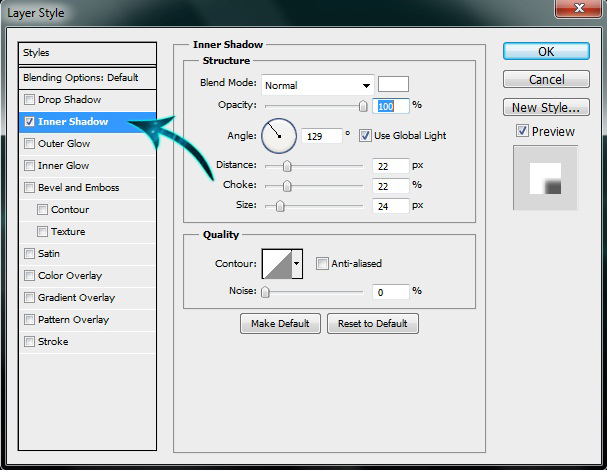Toggle Use Global Light checkbox
The width and height of the screenshot is (607, 470).
[366, 135]
